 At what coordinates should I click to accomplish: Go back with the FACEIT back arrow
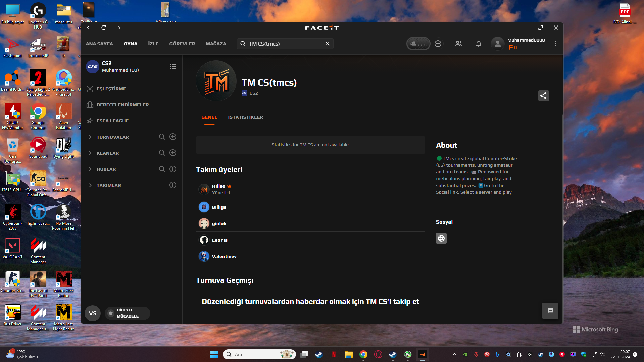pyautogui.click(x=88, y=28)
